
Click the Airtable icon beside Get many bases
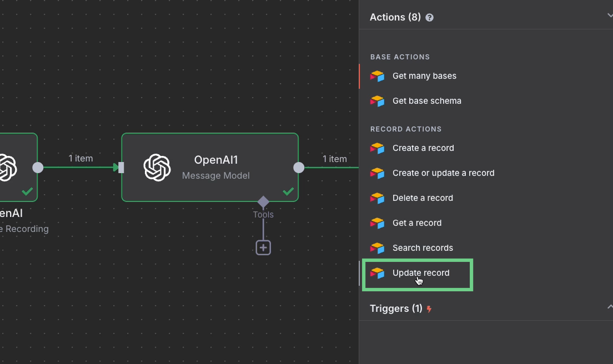pyautogui.click(x=377, y=76)
